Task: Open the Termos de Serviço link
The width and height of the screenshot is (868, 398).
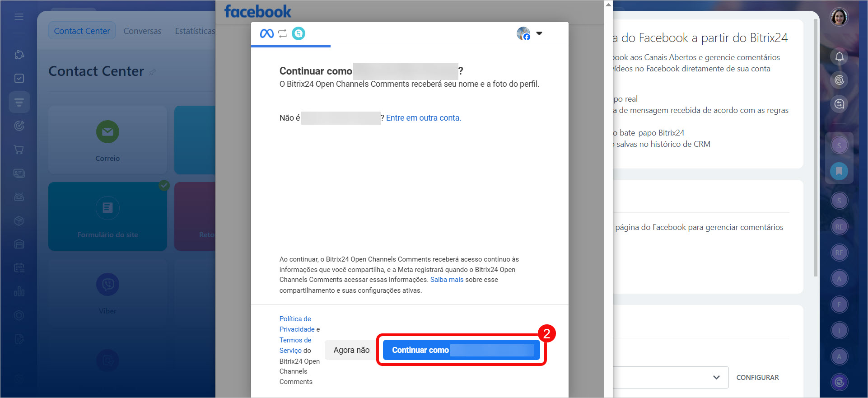Action: [295, 345]
